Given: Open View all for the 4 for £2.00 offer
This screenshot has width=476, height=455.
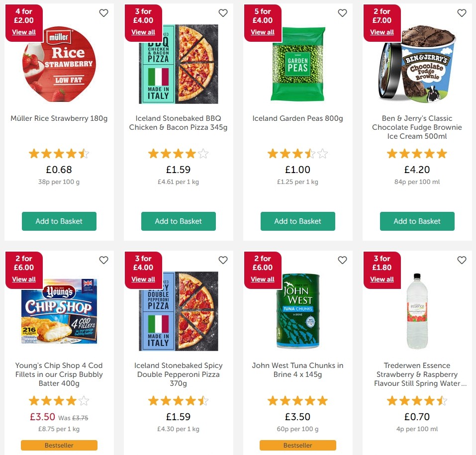Looking at the screenshot, I should point(24,32).
